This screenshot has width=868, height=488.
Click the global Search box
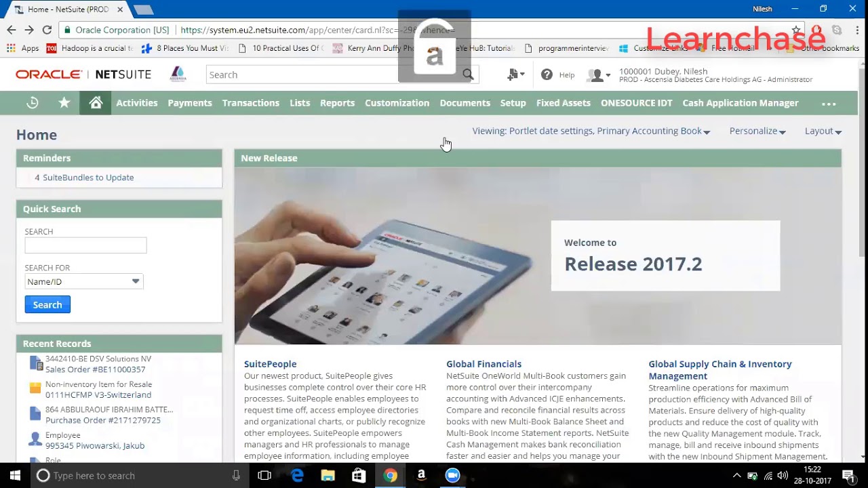[x=334, y=75]
